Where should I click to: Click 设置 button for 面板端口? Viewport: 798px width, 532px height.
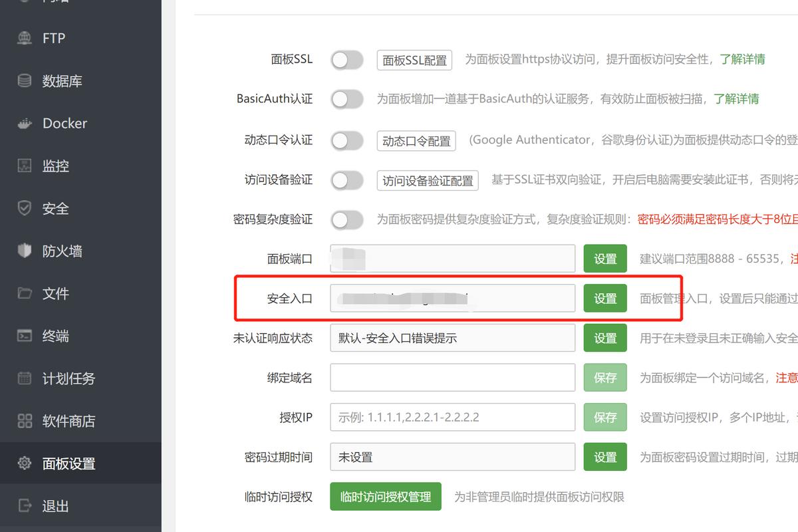pos(605,259)
